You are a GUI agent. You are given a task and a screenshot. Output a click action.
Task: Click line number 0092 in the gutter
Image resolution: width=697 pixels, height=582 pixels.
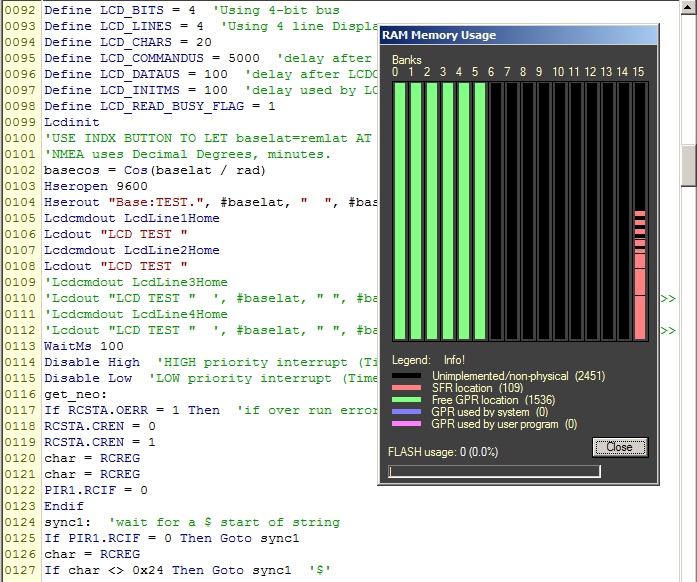(20, 10)
